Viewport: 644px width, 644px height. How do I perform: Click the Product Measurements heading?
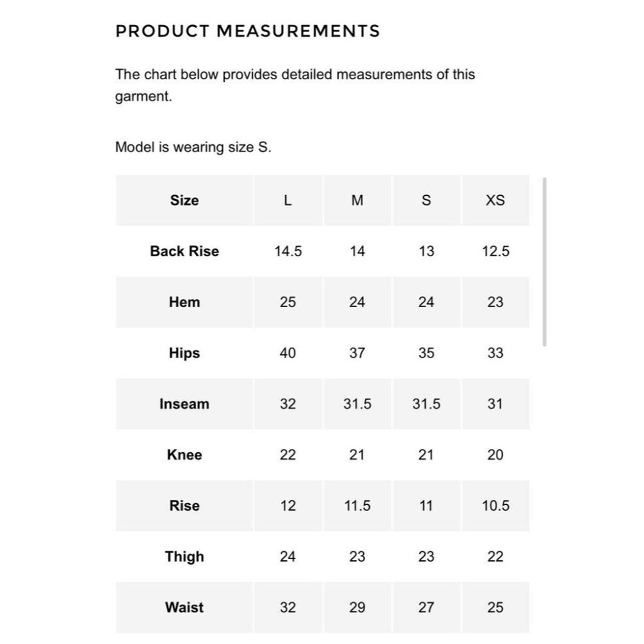pos(248,31)
